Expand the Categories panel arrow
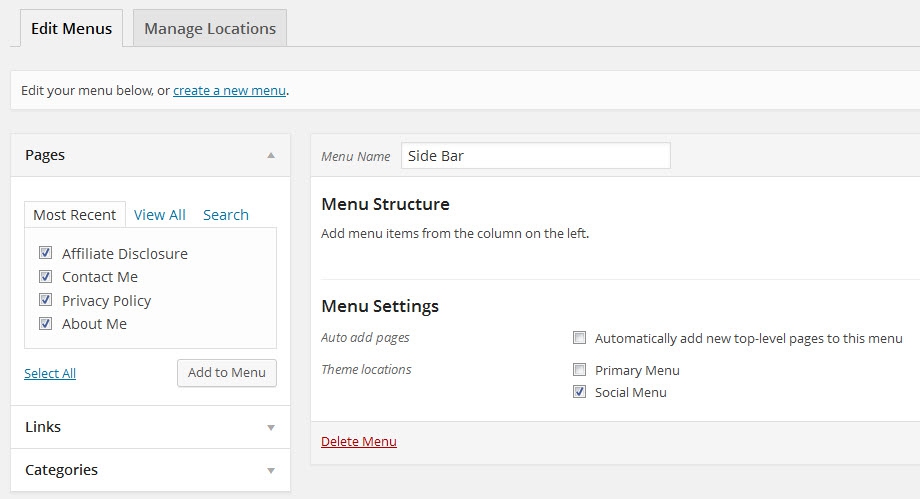The image size is (920, 499). [x=270, y=470]
